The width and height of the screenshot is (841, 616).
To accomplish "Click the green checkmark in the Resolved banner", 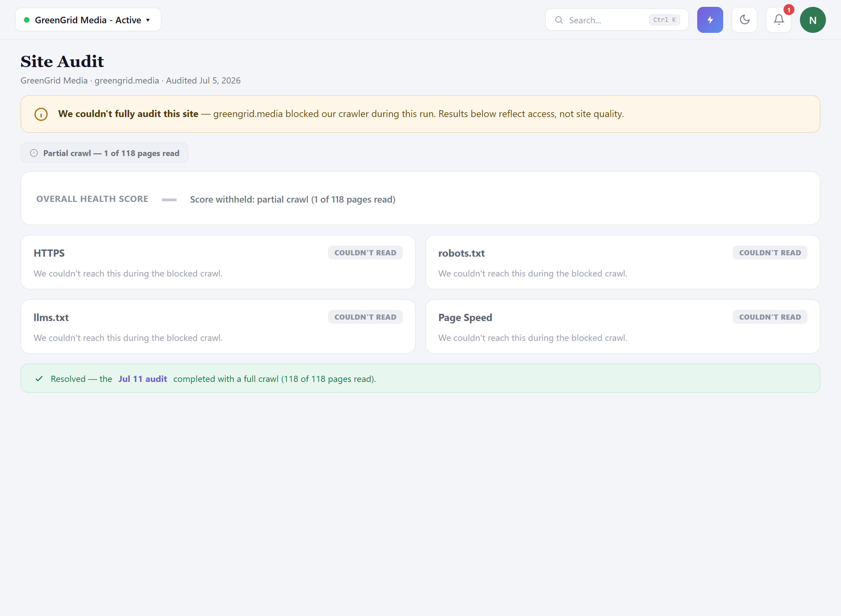I will (39, 379).
